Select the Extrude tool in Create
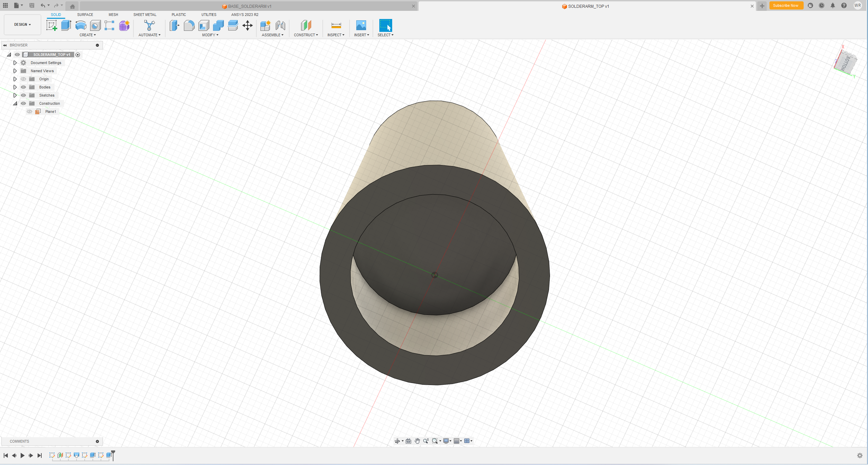The height and width of the screenshot is (465, 868). click(66, 25)
